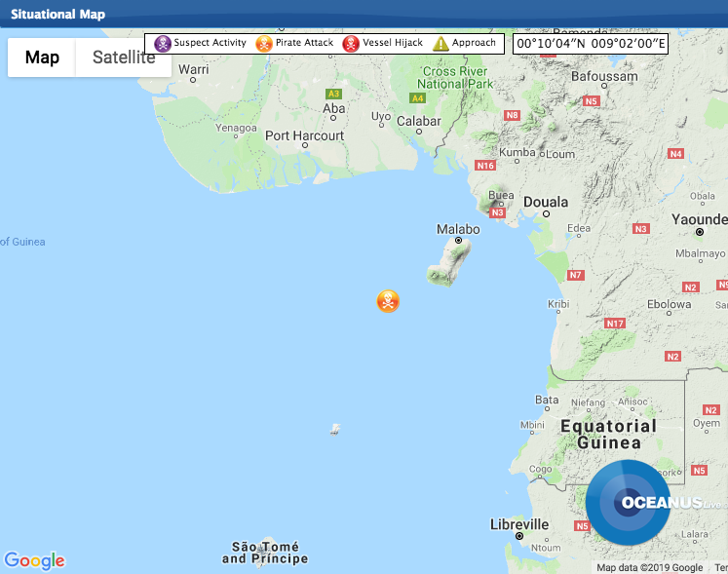Screen dimensions: 728x574
Task: Click the São Tomé and Príncipe label
Action: [x=265, y=553]
